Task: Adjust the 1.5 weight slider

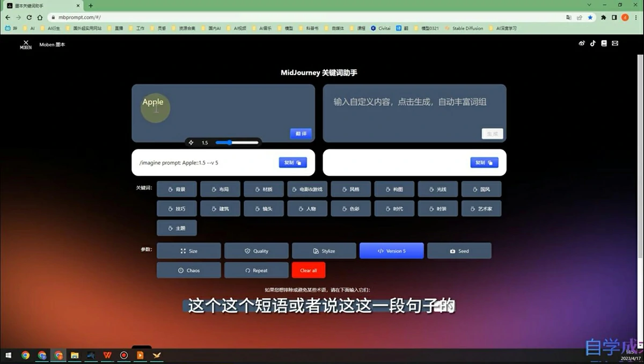Action: (x=237, y=143)
